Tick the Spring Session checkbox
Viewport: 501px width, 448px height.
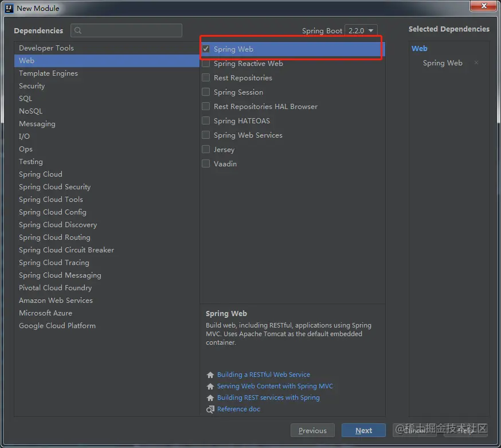[x=206, y=92]
